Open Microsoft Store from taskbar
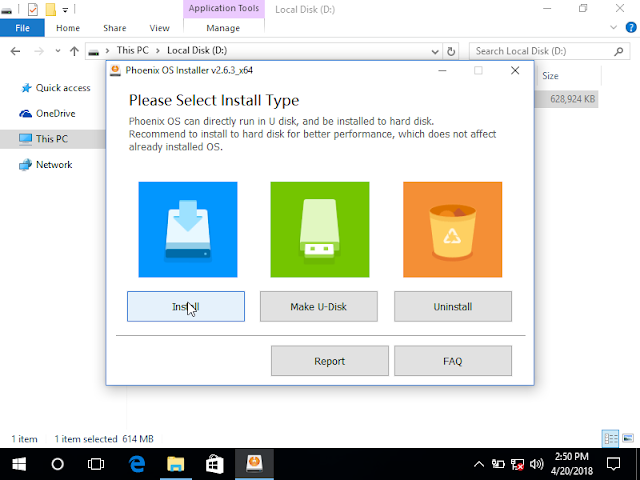 [214, 464]
